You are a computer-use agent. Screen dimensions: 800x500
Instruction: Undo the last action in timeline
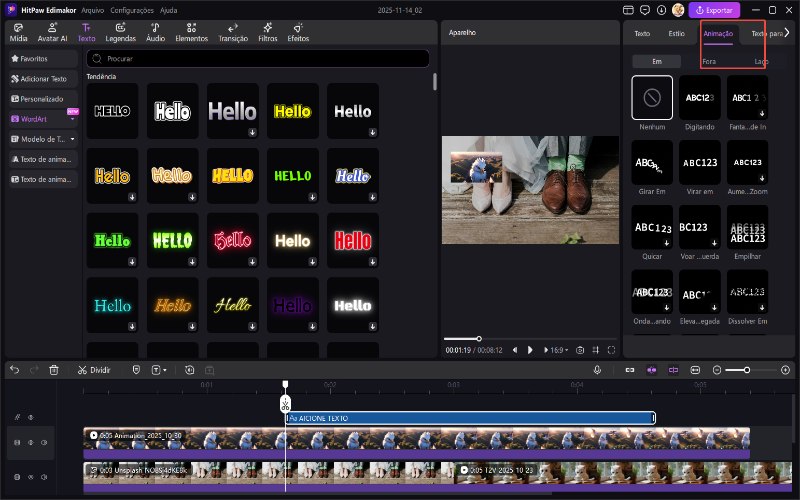pos(15,370)
